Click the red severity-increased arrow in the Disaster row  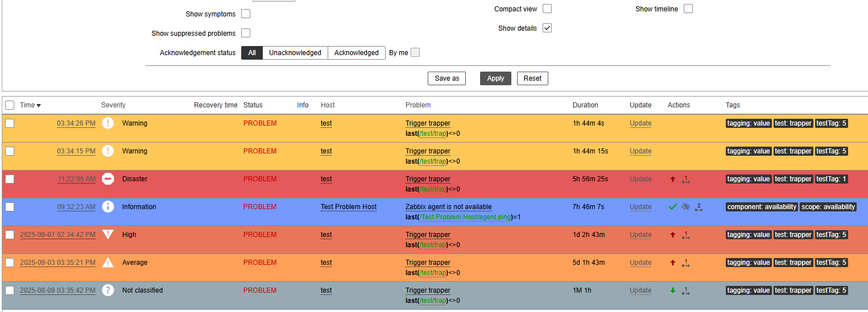(673, 179)
